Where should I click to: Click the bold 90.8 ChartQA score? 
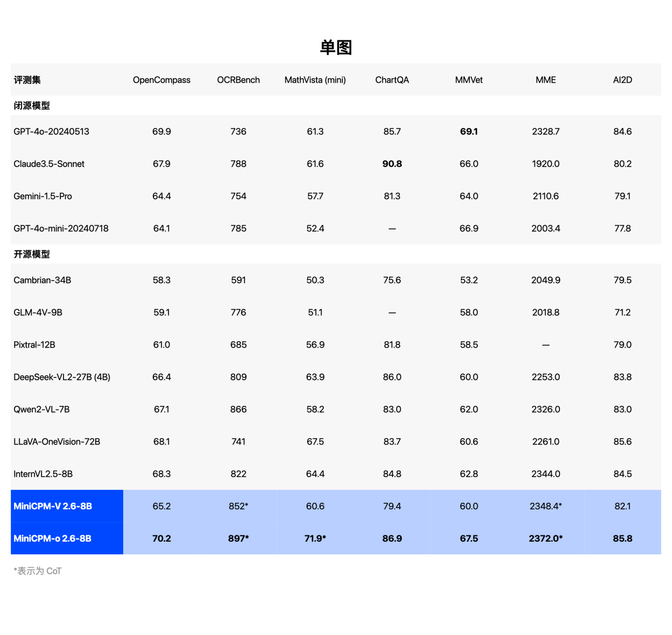pyautogui.click(x=392, y=164)
